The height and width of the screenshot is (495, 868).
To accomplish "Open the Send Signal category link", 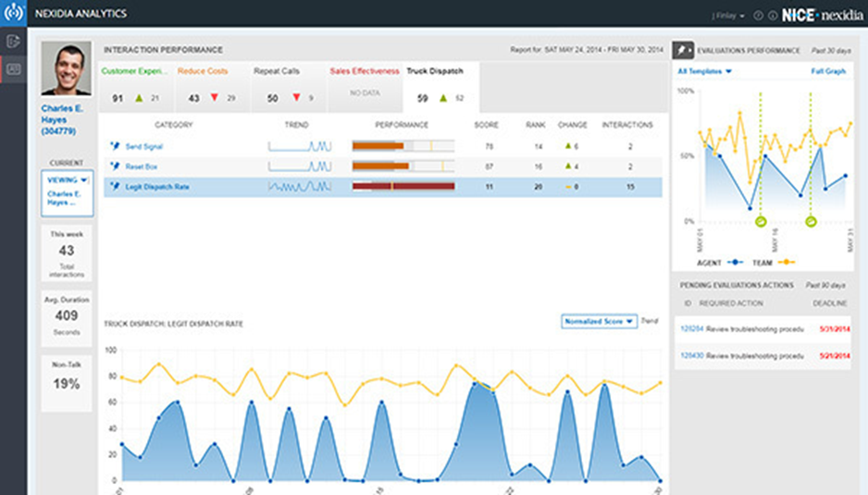I will click(x=144, y=147).
